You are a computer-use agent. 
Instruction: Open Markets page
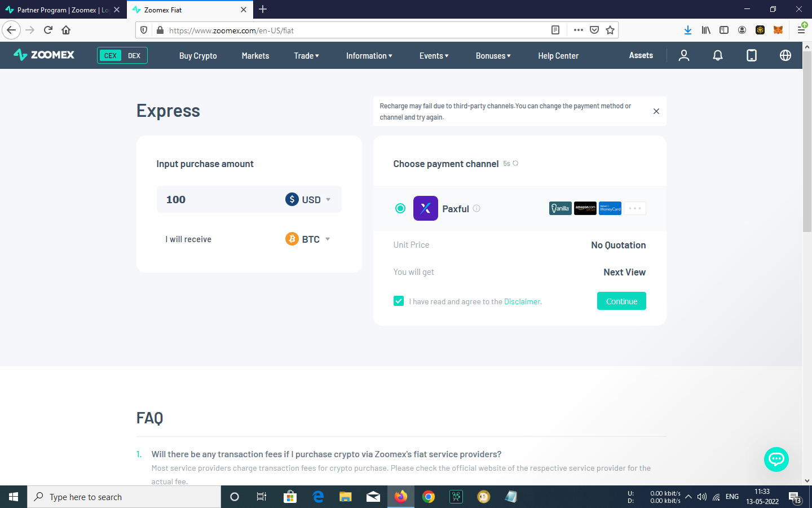[x=255, y=56]
